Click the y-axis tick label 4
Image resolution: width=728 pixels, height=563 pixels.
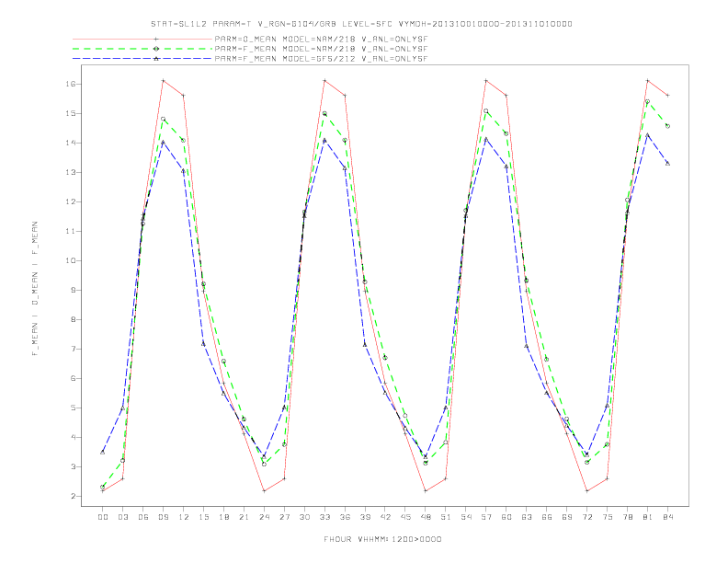click(74, 437)
